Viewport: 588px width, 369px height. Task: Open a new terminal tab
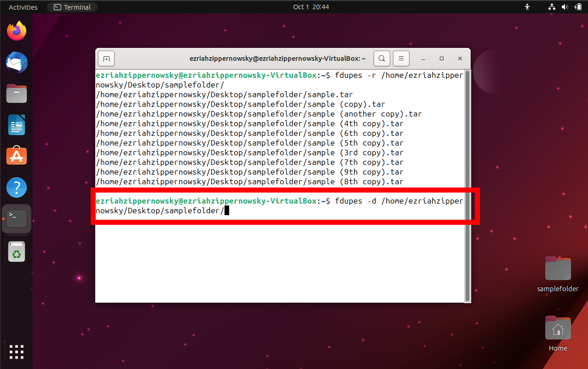tap(106, 59)
